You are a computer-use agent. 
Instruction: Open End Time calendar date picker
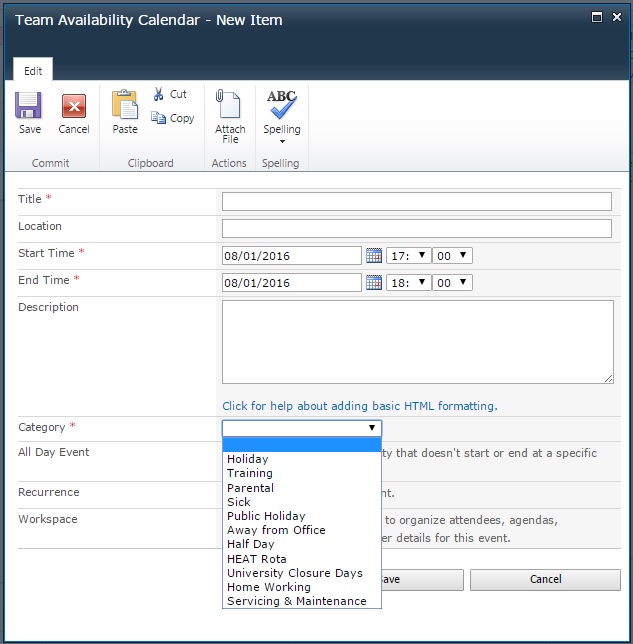[374, 283]
